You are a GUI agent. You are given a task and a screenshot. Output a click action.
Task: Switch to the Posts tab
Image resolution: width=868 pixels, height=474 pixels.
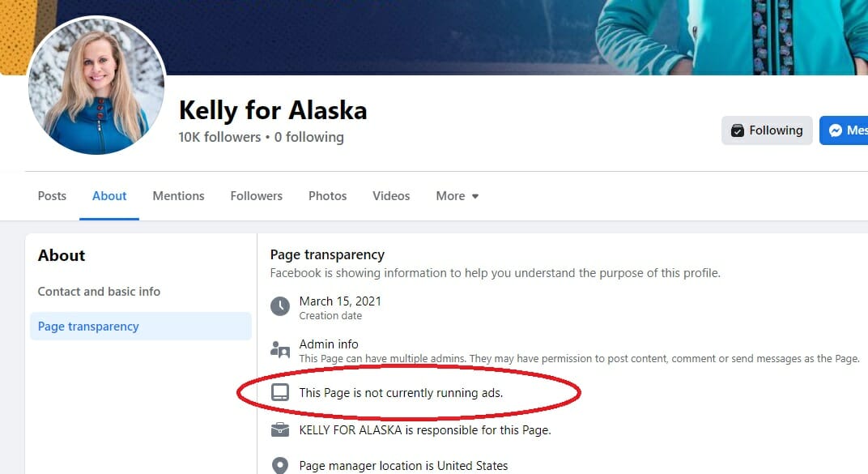[x=52, y=196]
